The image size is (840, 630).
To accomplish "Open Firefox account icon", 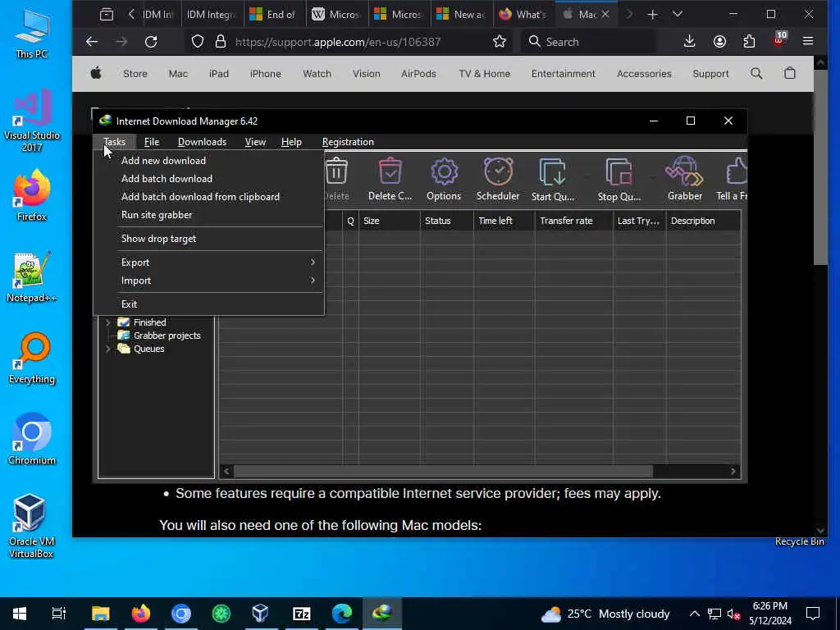I will (x=719, y=41).
